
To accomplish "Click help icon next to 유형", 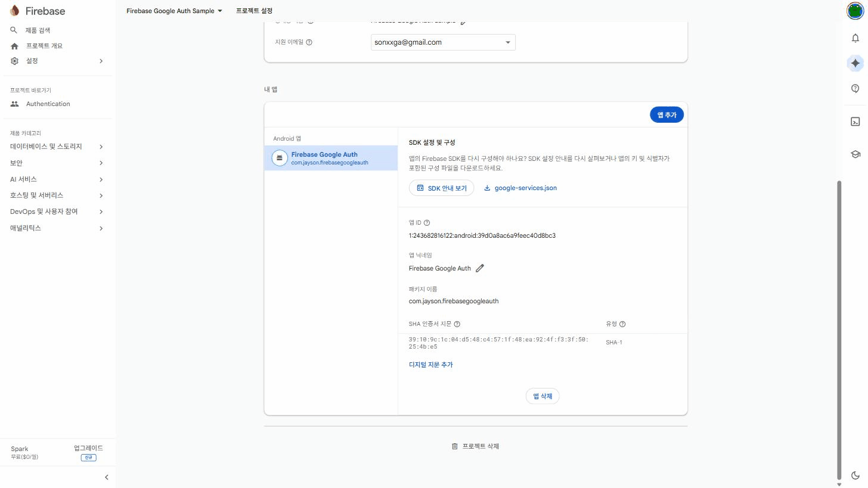I will tap(622, 324).
